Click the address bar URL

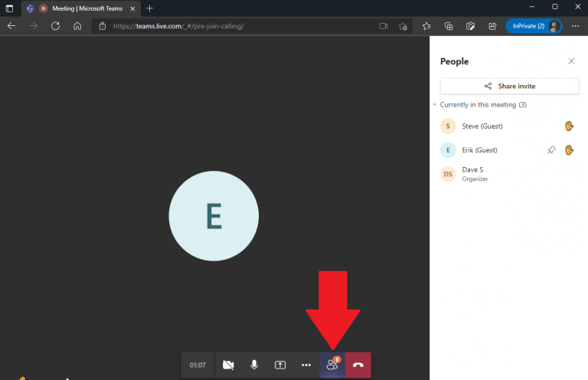pyautogui.click(x=178, y=26)
